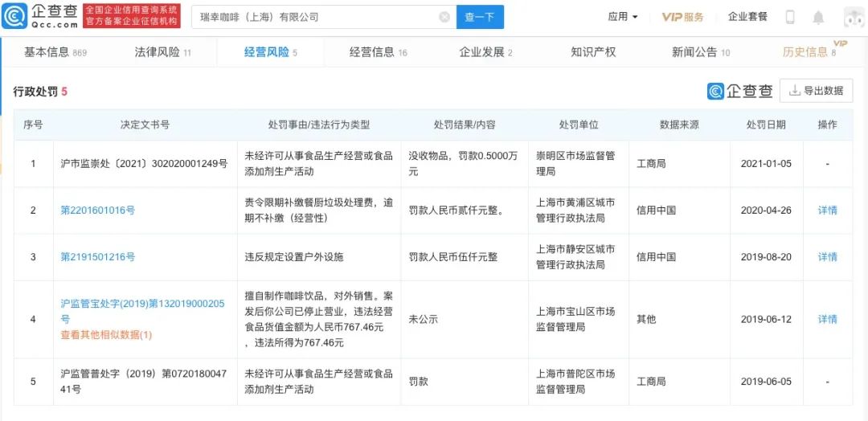Click the 处罚事由/违法行为类型 column header
The width and height of the screenshot is (868, 421).
(319, 125)
